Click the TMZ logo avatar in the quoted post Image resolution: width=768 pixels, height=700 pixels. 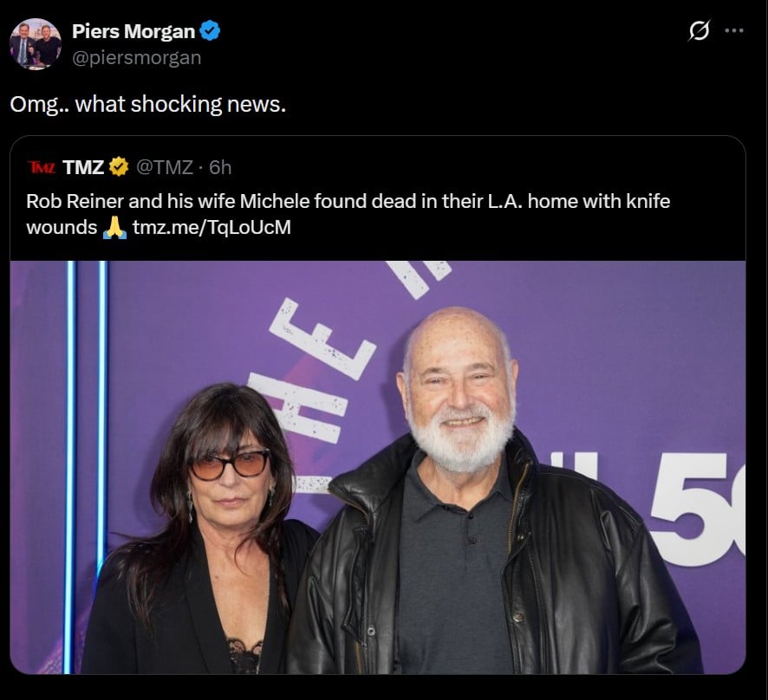coord(40,166)
